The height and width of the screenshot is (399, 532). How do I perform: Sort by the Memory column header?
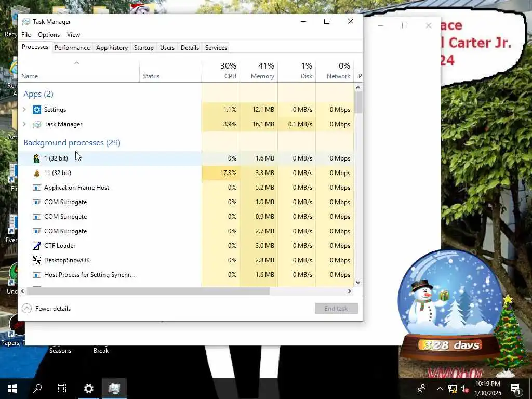[x=259, y=71]
